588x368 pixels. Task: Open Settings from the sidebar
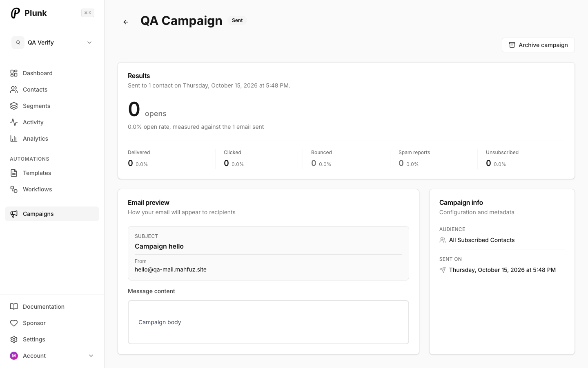[x=52, y=339]
